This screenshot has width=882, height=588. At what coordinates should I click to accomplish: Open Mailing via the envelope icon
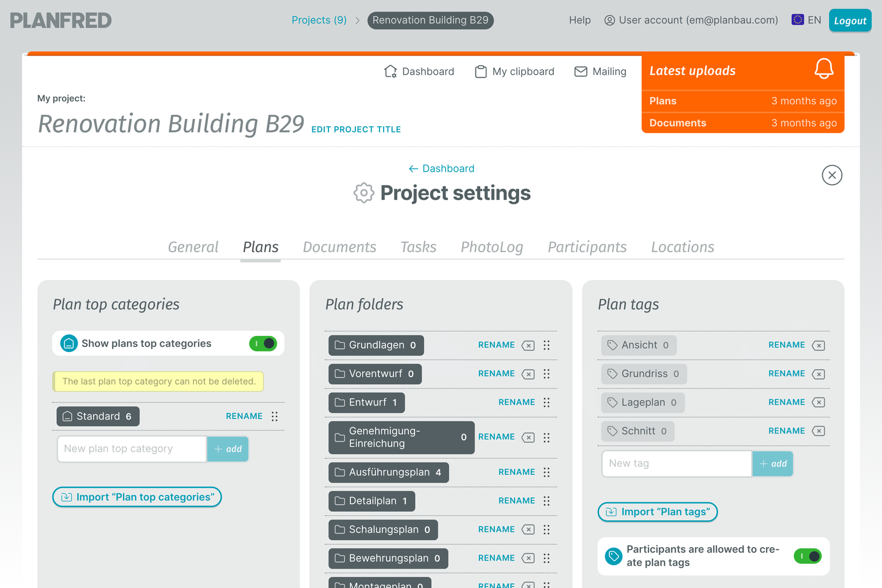coord(580,71)
